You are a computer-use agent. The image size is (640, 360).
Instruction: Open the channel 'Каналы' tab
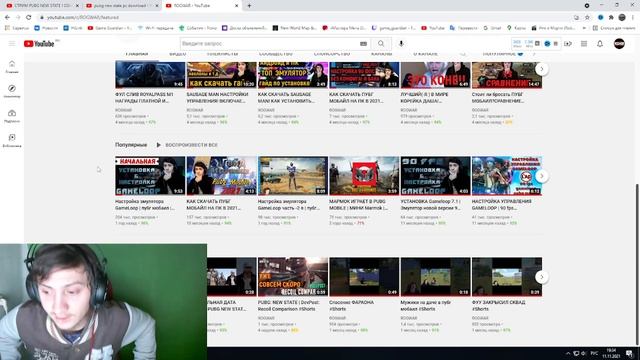click(x=381, y=54)
